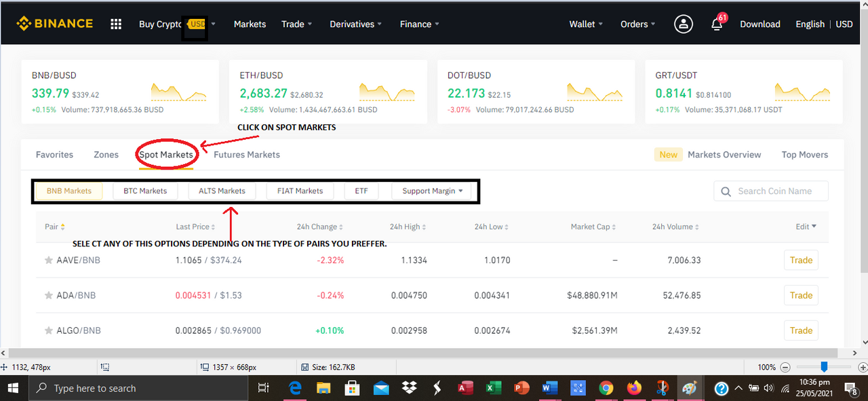Screen dimensions: 868x401
Task: Expand the Buy Crypto dropdown
Action: coord(213,24)
